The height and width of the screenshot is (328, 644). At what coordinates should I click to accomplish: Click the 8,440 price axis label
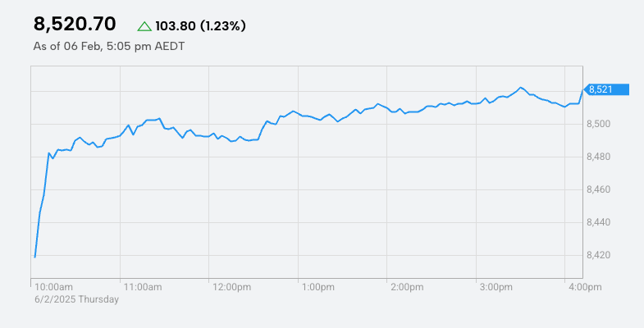coord(598,222)
